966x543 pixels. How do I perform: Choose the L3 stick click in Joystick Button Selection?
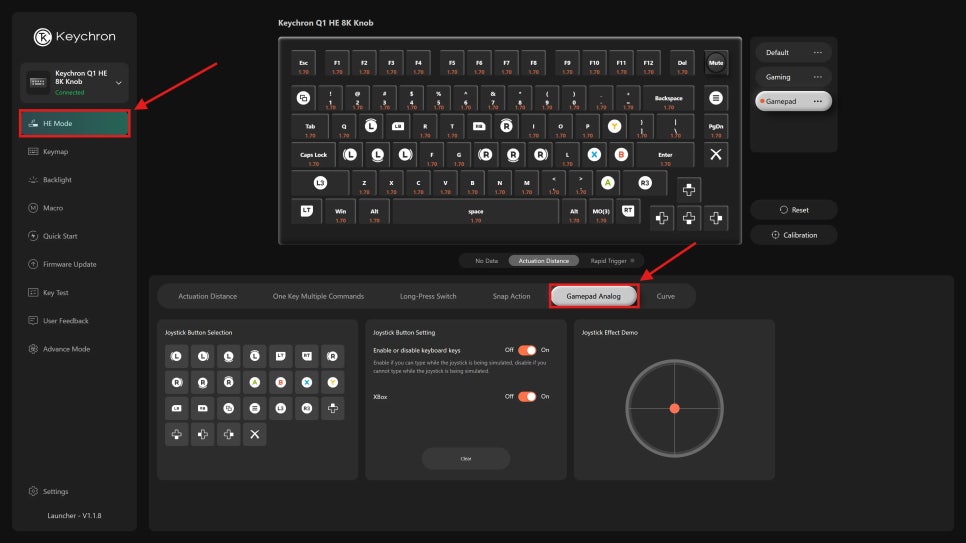tap(280, 408)
